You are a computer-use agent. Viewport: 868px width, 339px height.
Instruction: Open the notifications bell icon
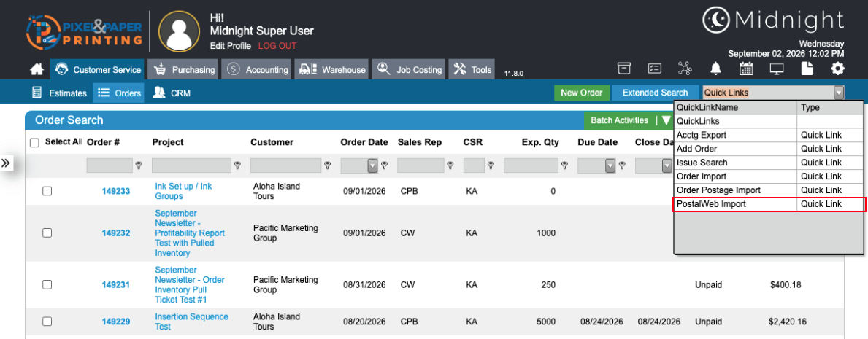coord(715,69)
